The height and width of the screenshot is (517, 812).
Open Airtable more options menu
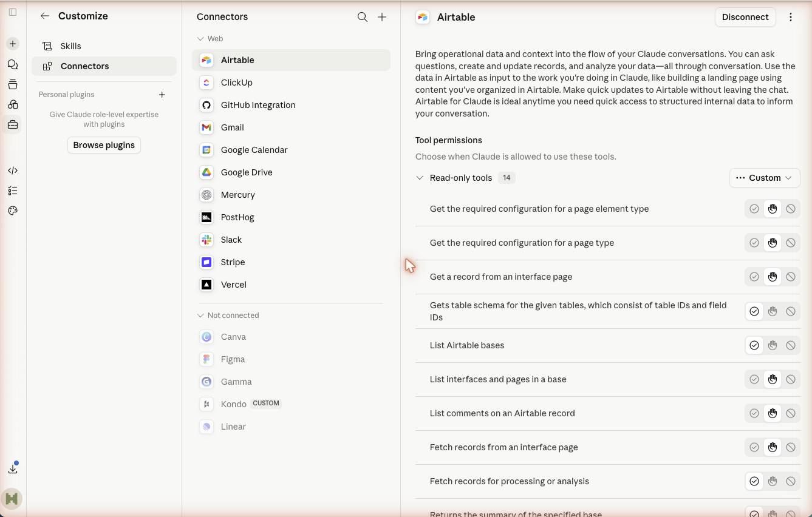click(x=791, y=17)
